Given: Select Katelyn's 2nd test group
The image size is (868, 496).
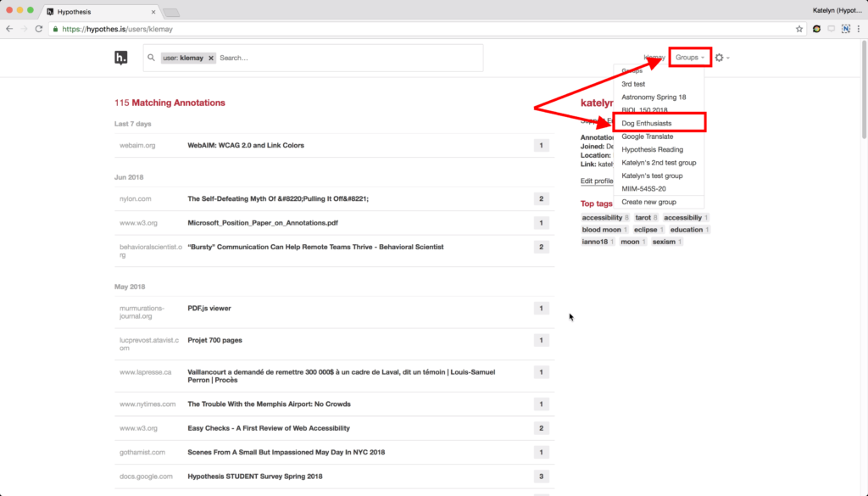Looking at the screenshot, I should click(x=659, y=163).
